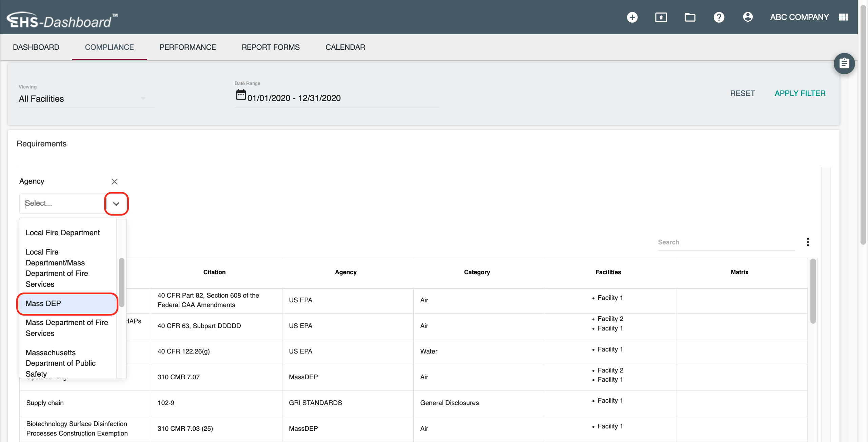
Task: Toggle the Agency dropdown chevron
Action: [116, 204]
